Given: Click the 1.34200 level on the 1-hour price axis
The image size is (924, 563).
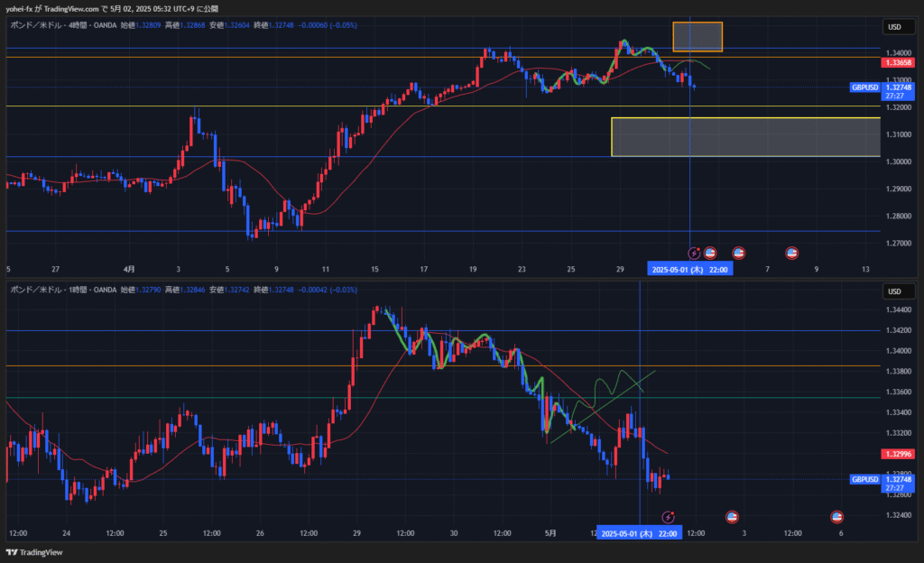Looking at the screenshot, I should (x=899, y=330).
